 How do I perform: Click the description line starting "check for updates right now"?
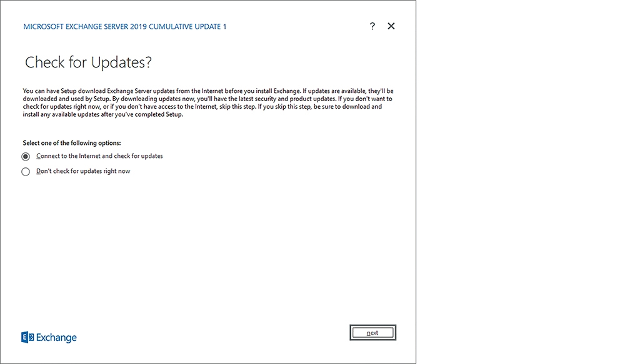pyautogui.click(x=202, y=107)
